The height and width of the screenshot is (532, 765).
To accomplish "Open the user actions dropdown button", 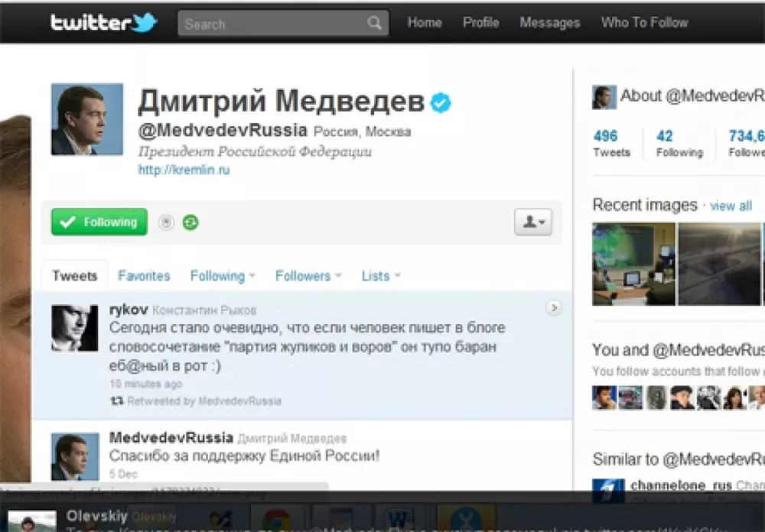I will pyautogui.click(x=532, y=222).
